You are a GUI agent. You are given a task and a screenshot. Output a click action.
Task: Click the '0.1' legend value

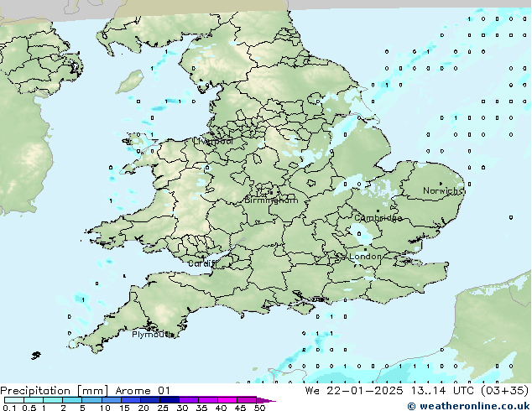click(9, 408)
